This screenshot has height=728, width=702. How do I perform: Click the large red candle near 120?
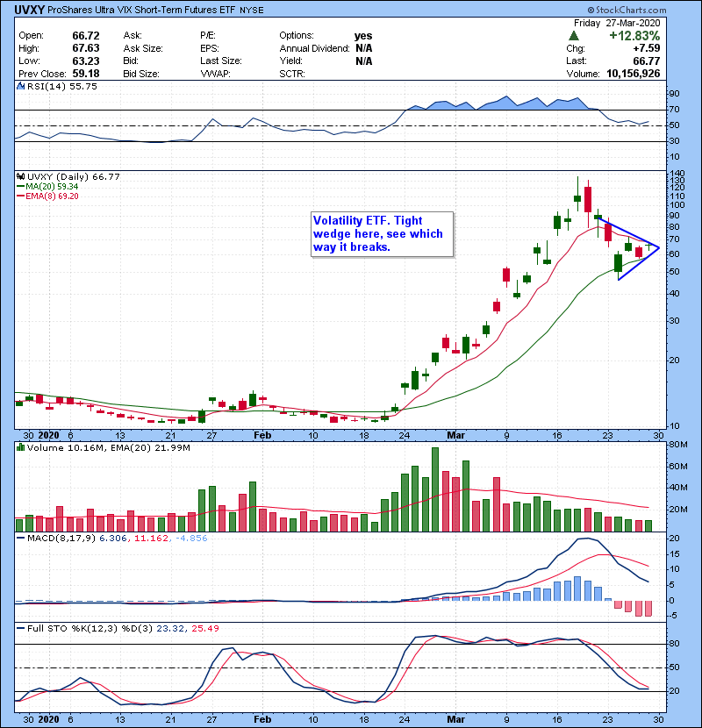click(x=588, y=199)
